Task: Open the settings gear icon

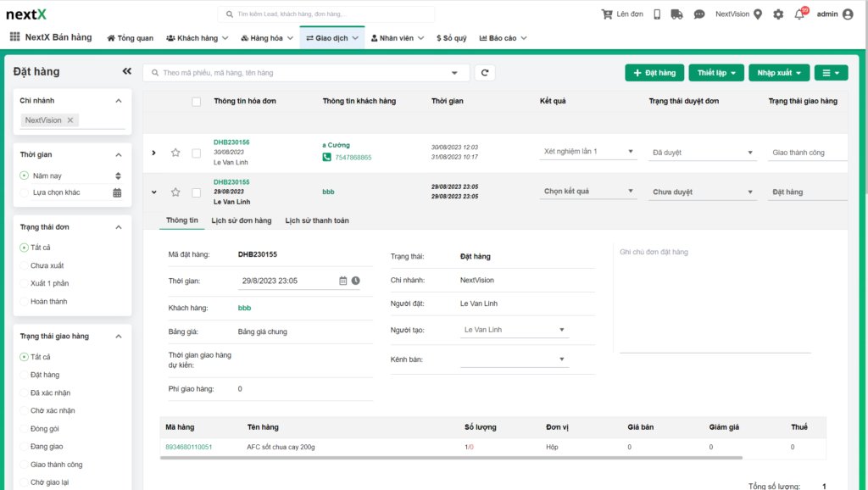Action: coord(777,14)
